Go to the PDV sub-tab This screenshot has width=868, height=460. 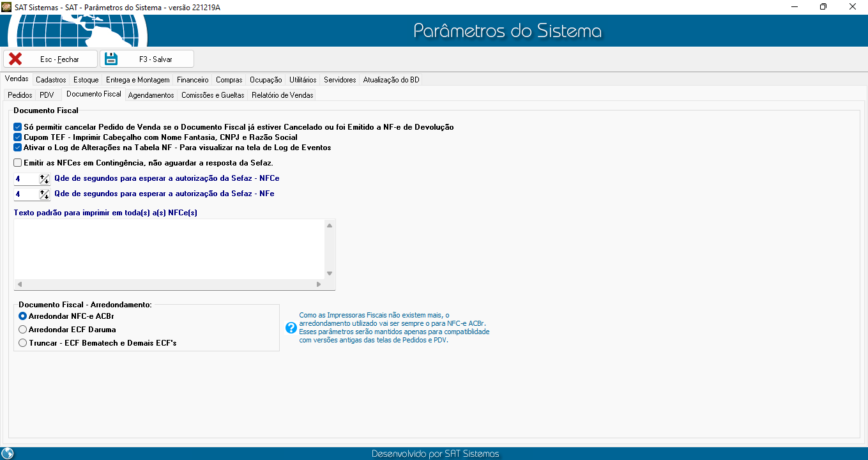click(x=47, y=95)
